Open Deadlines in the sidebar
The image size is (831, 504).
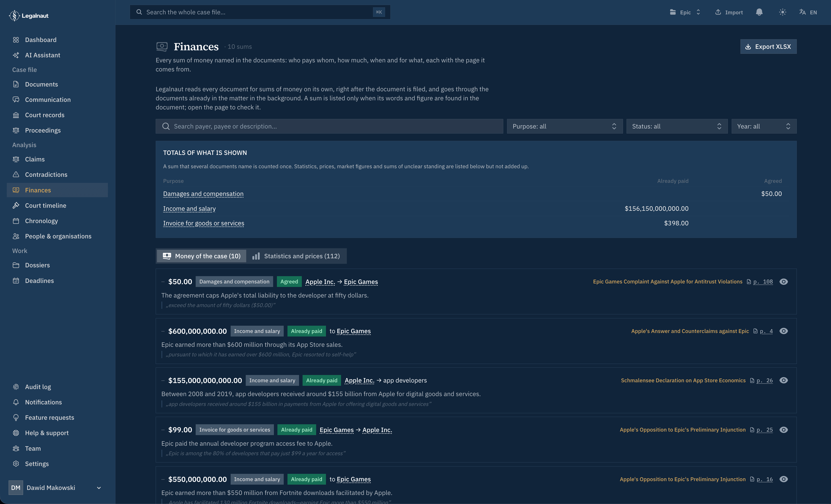pyautogui.click(x=57, y=281)
